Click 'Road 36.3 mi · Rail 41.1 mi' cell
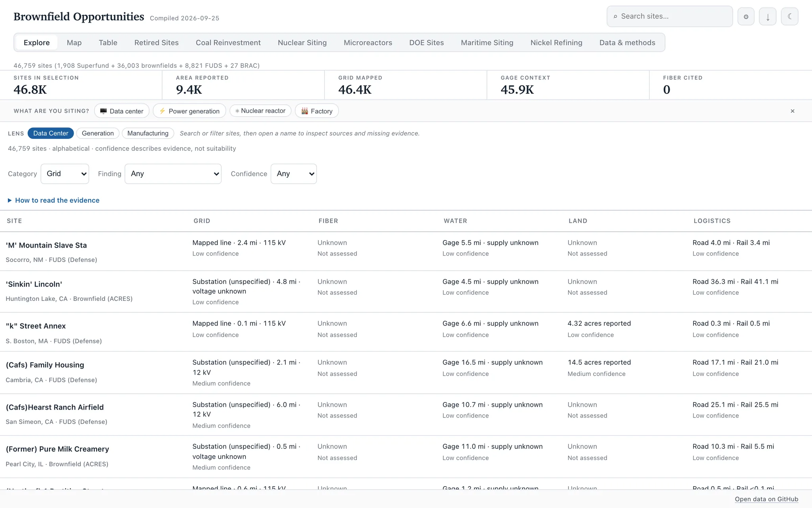 (x=735, y=282)
